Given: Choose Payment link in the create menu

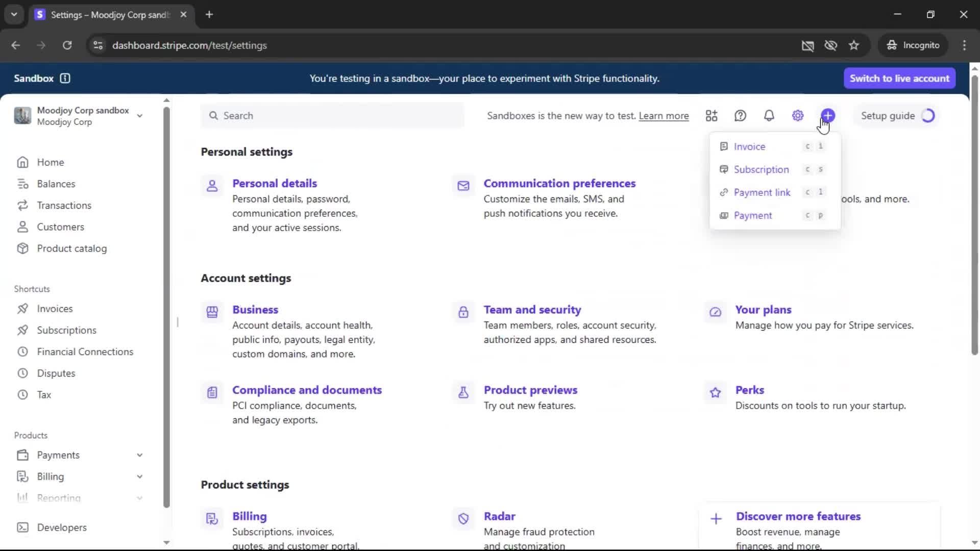Looking at the screenshot, I should click(x=762, y=192).
